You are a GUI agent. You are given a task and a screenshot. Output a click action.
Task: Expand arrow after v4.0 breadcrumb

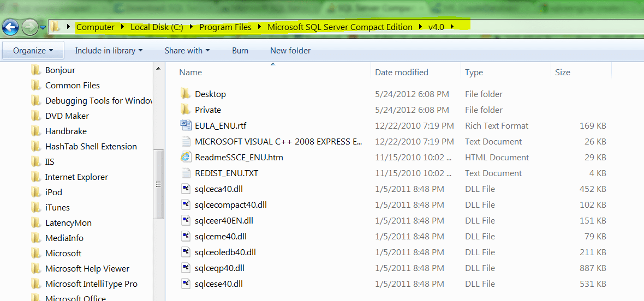tap(452, 27)
